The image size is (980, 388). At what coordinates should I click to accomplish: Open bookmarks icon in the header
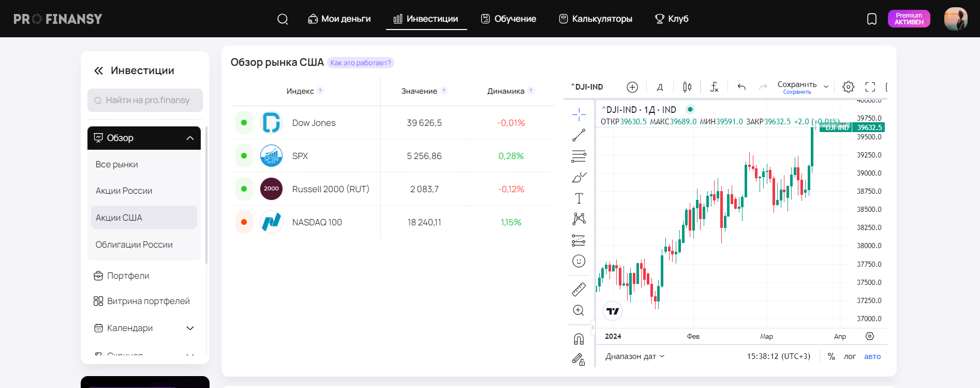click(872, 19)
